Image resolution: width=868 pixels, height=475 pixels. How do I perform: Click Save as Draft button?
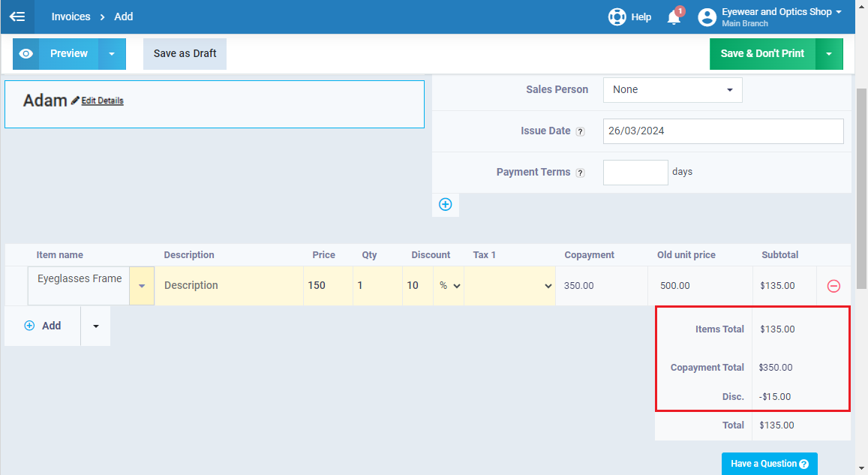pyautogui.click(x=185, y=54)
